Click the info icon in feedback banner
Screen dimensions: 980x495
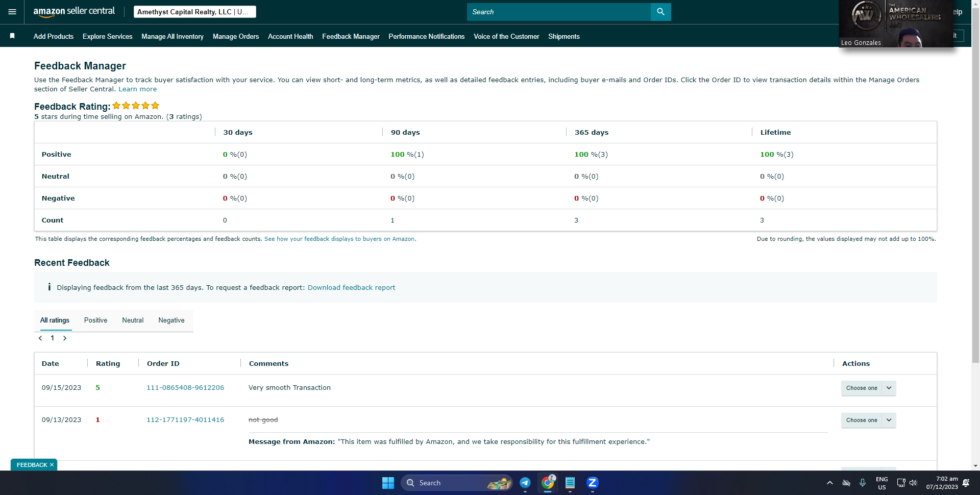click(49, 287)
